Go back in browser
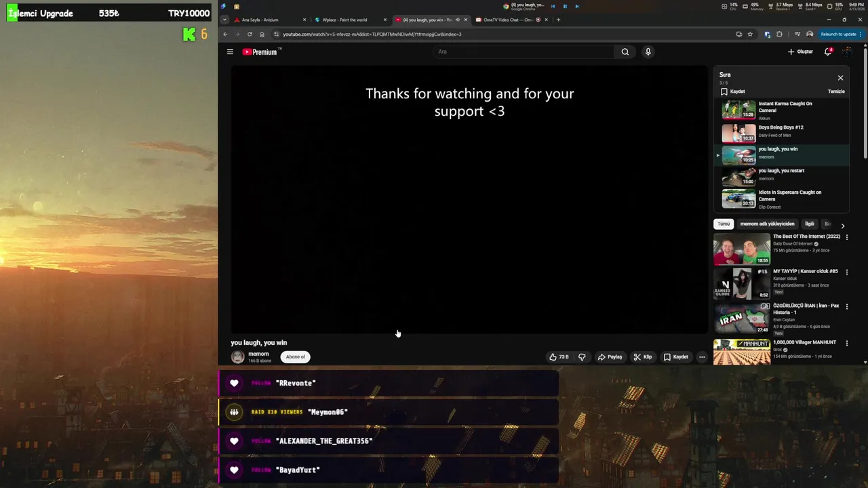 [225, 34]
